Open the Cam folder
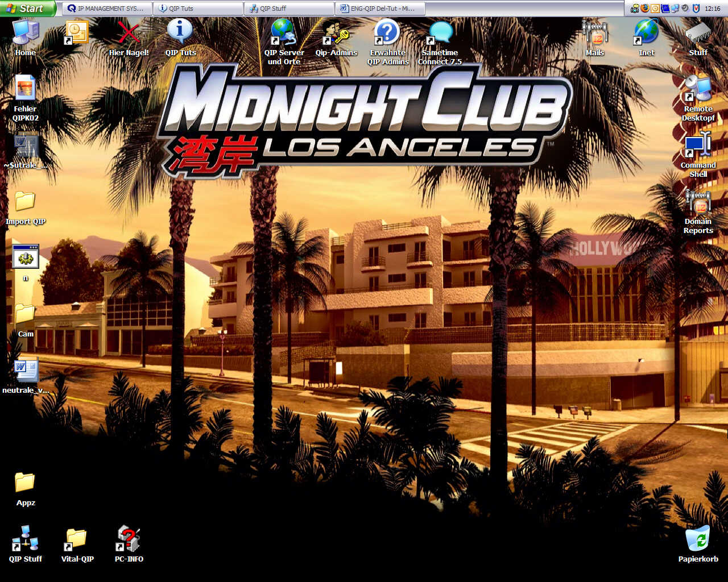 pos(26,319)
